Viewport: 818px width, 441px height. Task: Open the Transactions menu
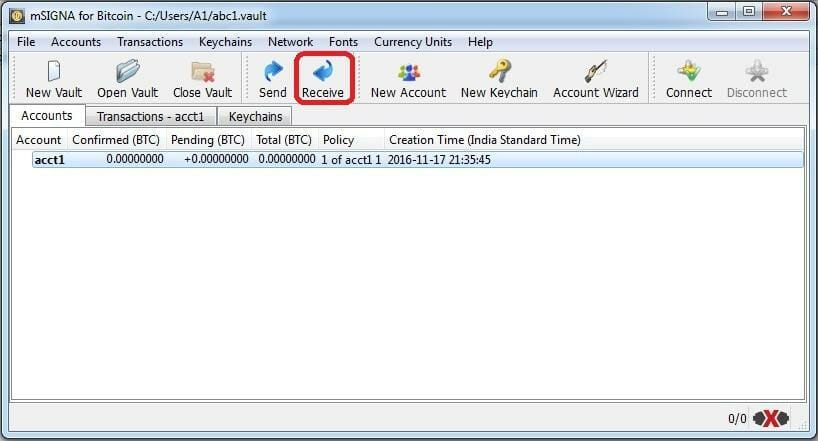[150, 42]
